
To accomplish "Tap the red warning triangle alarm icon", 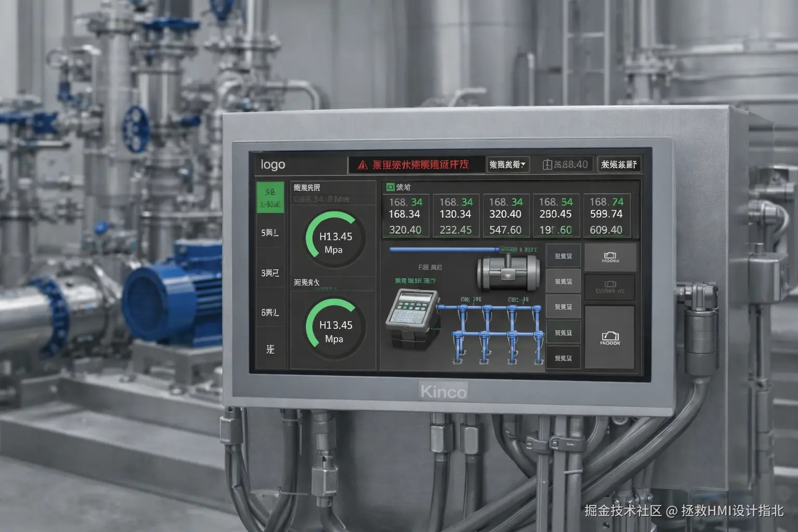I will [x=363, y=165].
